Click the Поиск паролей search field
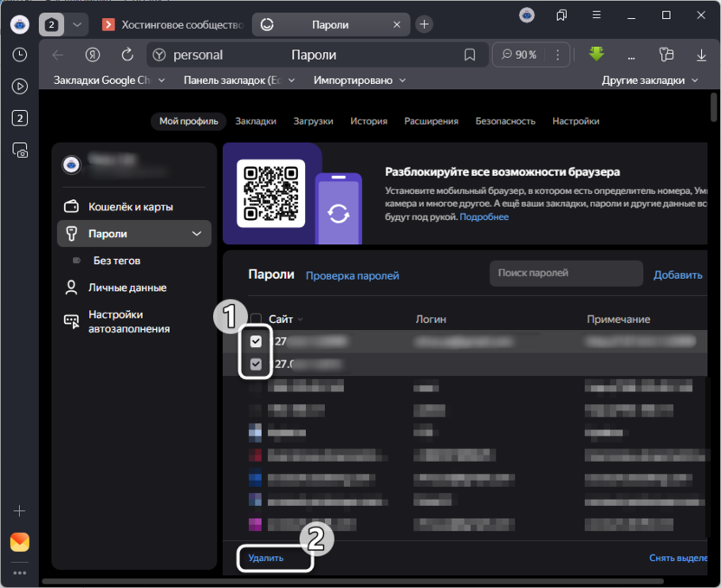The width and height of the screenshot is (721, 588). pyautogui.click(x=565, y=274)
